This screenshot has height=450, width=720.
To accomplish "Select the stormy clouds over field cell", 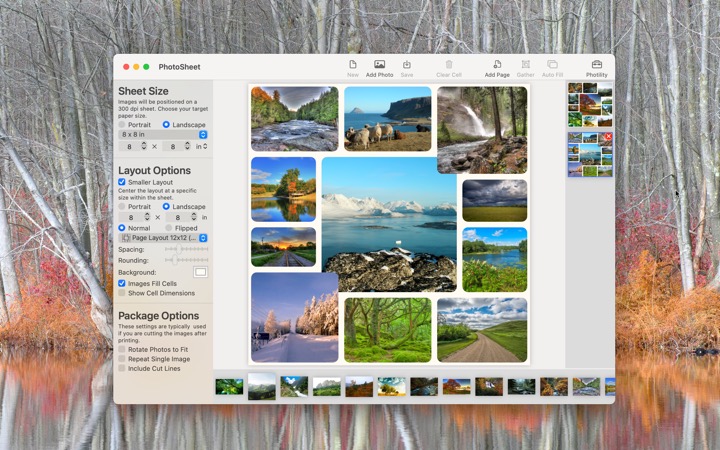I will [x=495, y=201].
